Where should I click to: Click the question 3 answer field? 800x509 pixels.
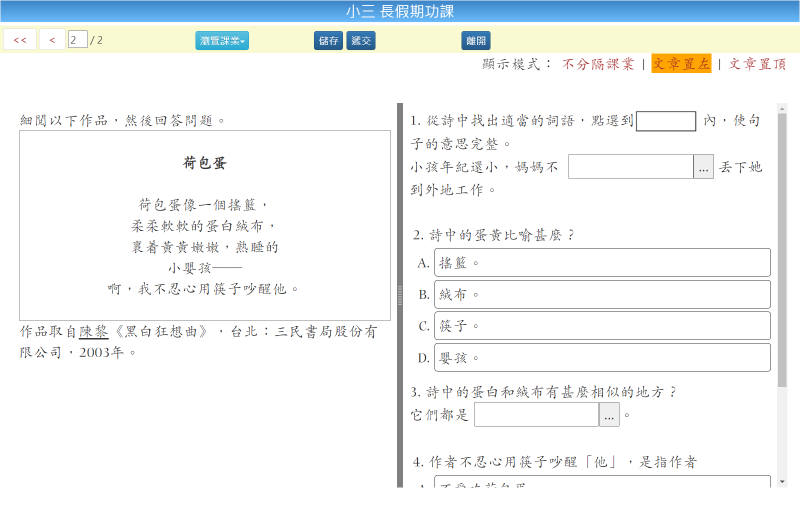[536, 415]
